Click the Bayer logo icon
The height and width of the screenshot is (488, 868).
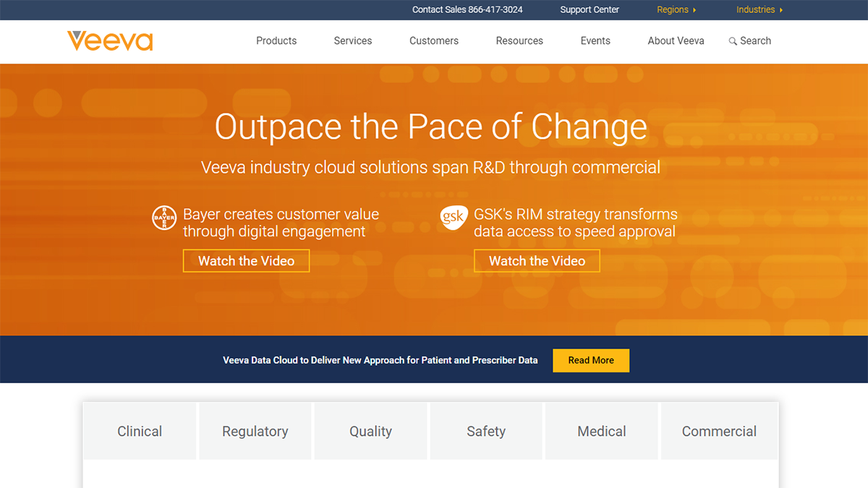coord(164,218)
